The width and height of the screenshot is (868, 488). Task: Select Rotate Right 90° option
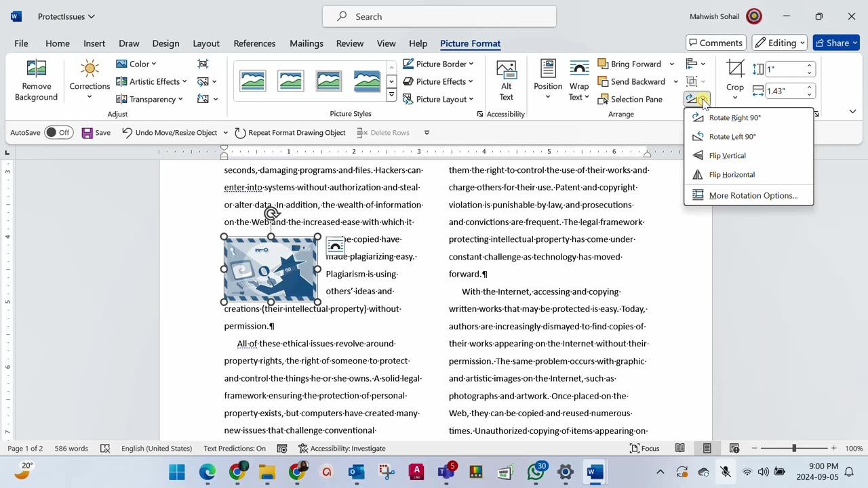(x=749, y=117)
